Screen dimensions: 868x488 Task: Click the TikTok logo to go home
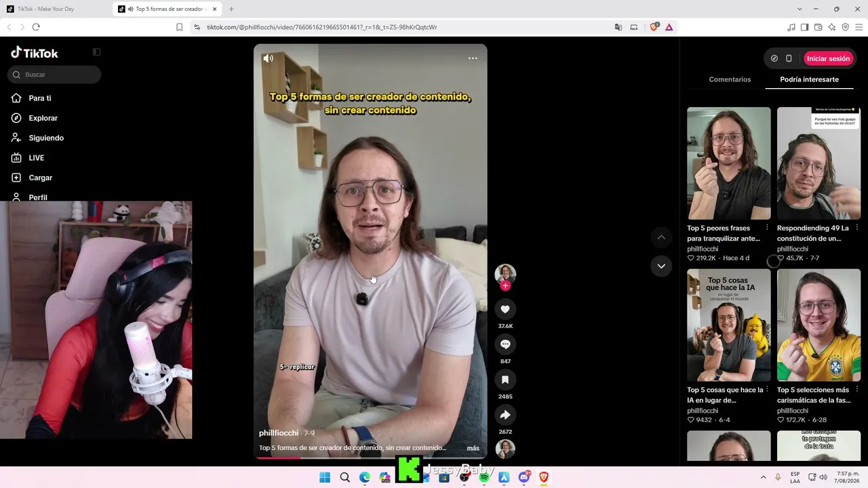tap(35, 53)
